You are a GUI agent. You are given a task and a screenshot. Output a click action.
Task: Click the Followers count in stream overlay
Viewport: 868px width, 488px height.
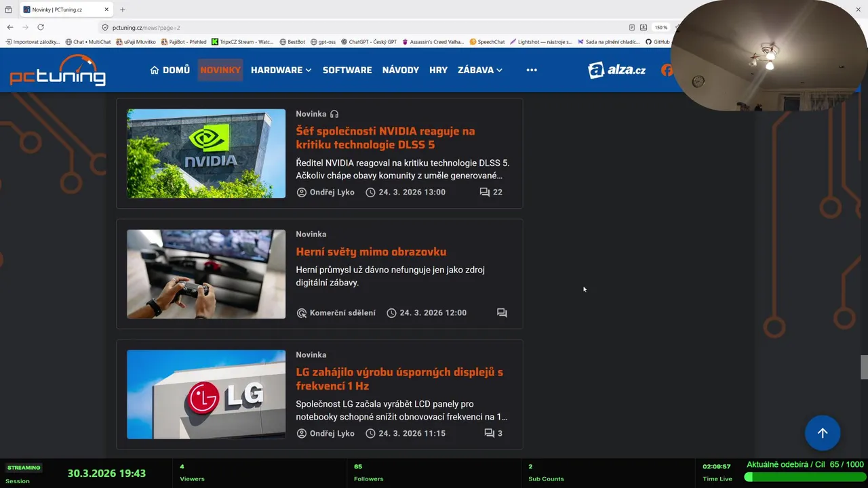pos(358,466)
